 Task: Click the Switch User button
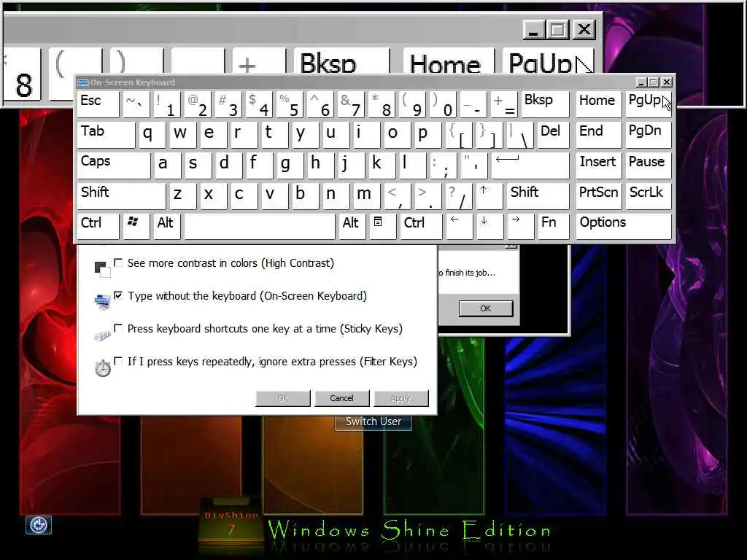pyautogui.click(x=373, y=421)
